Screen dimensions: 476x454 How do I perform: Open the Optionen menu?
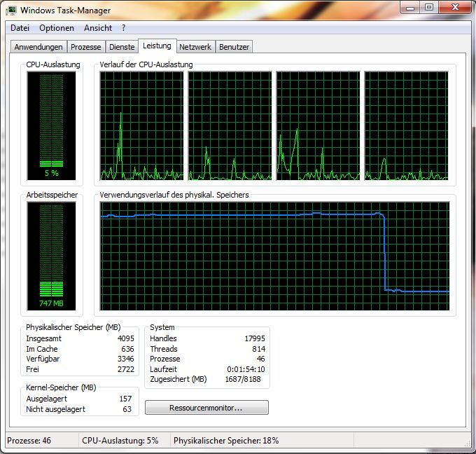point(57,28)
